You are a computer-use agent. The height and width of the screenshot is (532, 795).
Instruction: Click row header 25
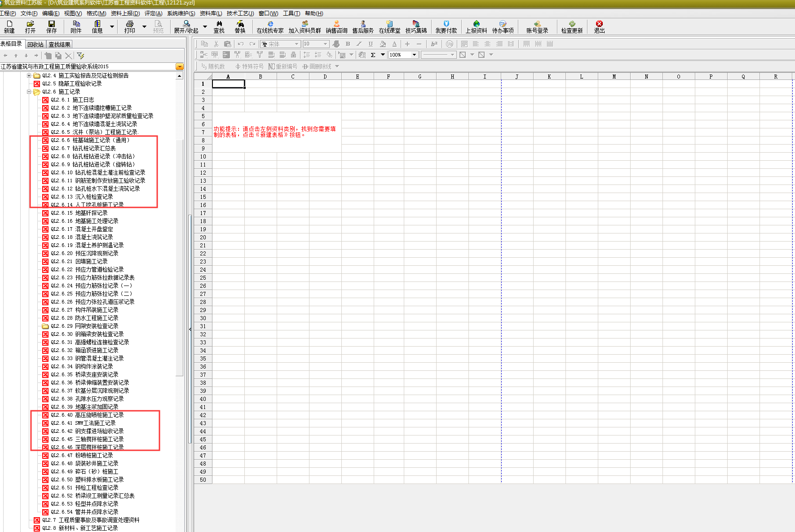203,278
